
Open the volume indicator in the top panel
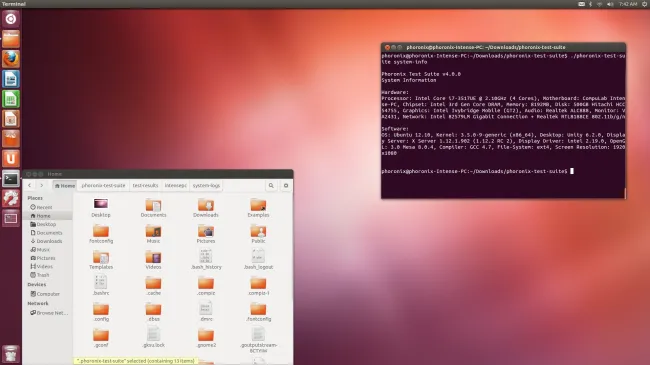[x=610, y=4]
